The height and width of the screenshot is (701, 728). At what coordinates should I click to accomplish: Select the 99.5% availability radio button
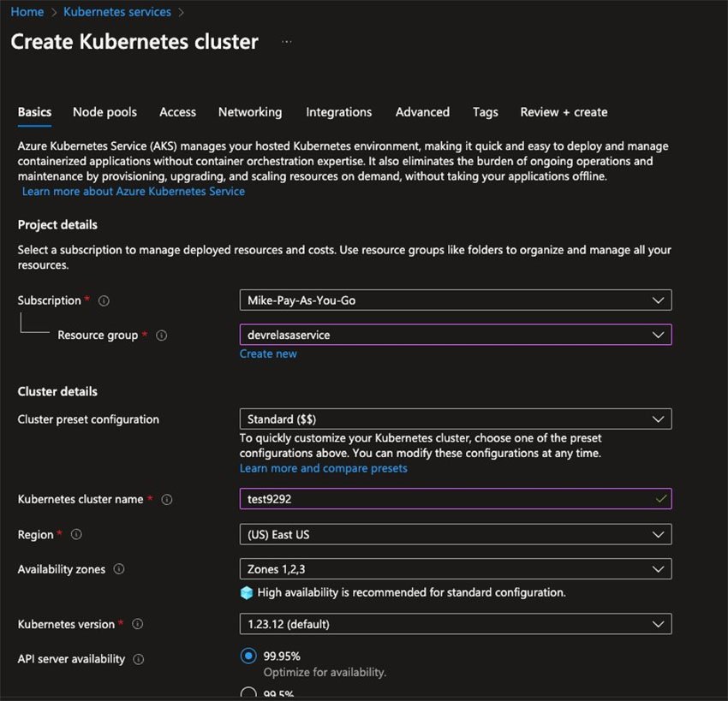(248, 693)
